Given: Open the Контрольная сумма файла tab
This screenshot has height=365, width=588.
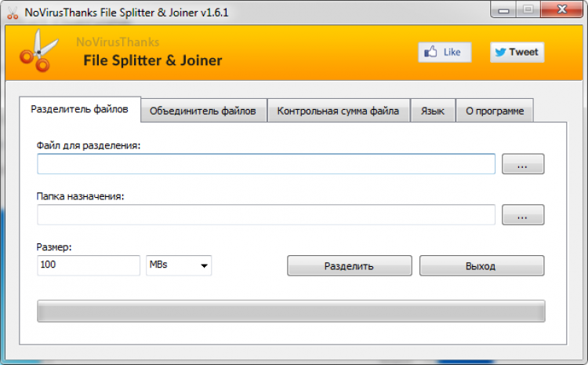Looking at the screenshot, I should pos(338,111).
